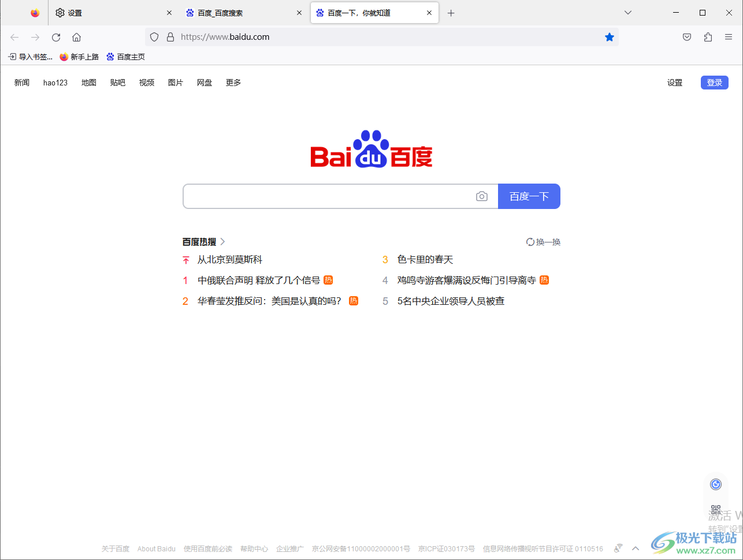This screenshot has width=743, height=560.
Task: Click the URL address bar
Action: 381,37
